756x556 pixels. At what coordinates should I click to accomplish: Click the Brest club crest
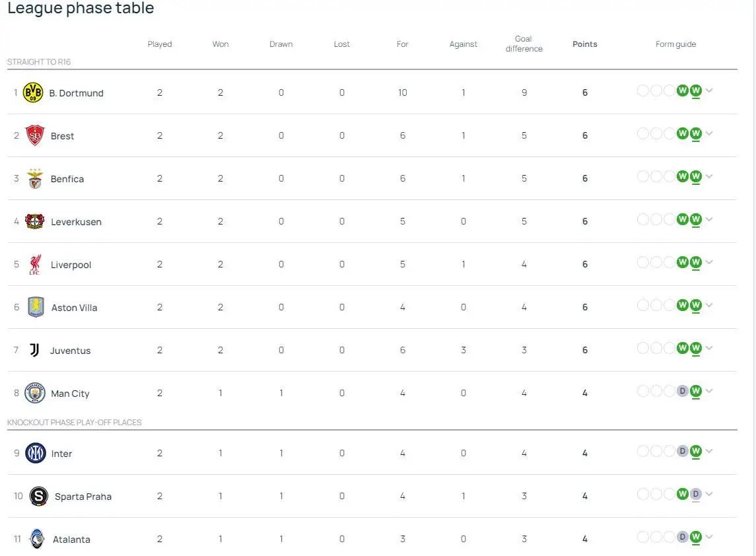click(35, 135)
